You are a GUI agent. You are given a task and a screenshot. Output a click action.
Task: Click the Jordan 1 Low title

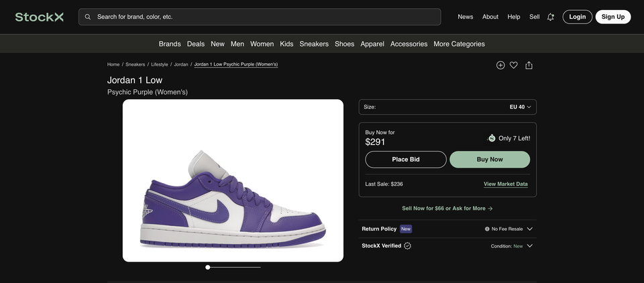[x=135, y=80]
